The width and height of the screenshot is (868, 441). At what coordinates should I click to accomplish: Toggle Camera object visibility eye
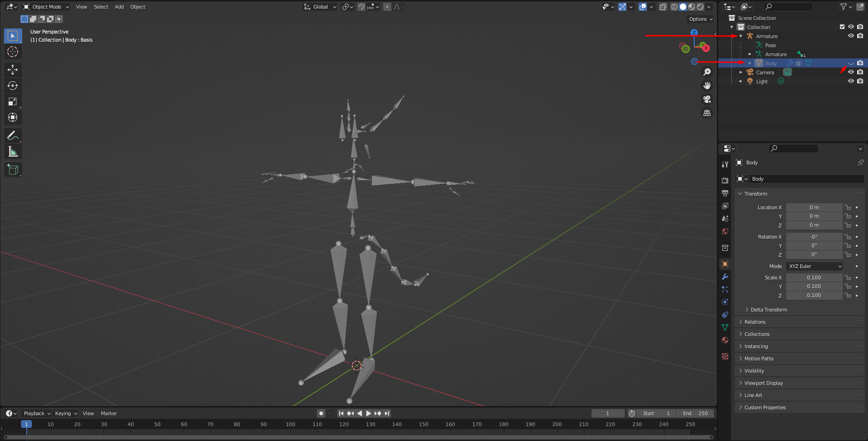851,72
